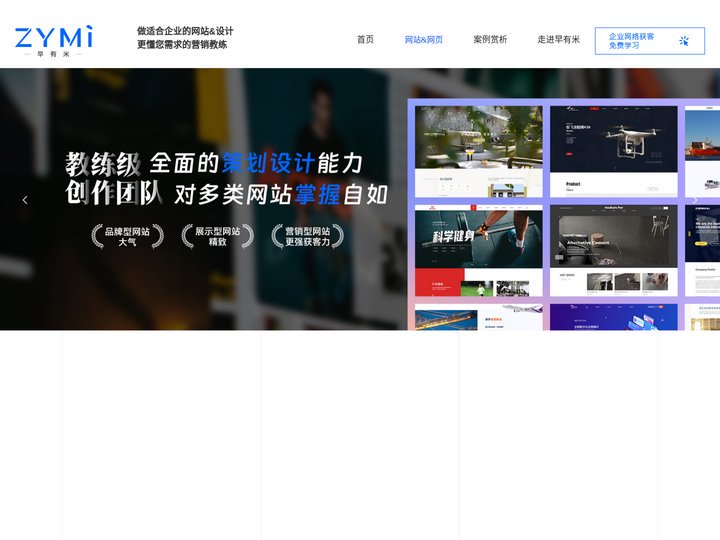
Task: Click the 企业网络获客 免费学习 button
Action: click(x=650, y=41)
